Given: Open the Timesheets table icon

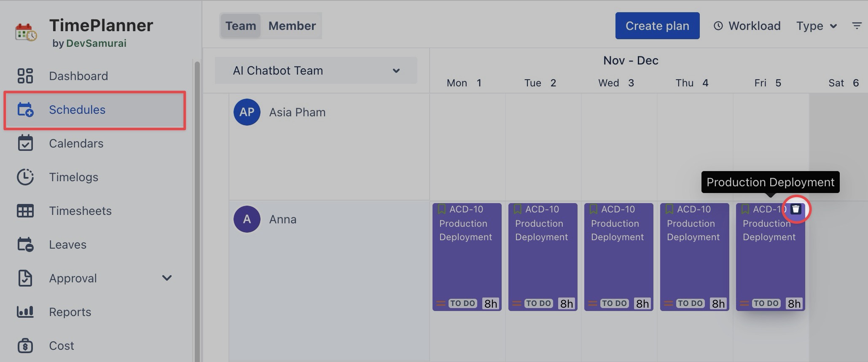Looking at the screenshot, I should tap(25, 211).
